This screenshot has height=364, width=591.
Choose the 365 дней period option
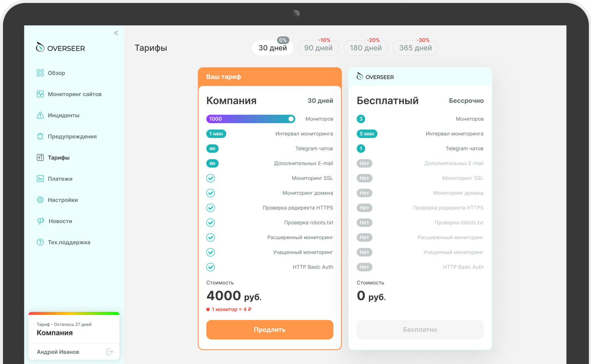[x=415, y=48]
